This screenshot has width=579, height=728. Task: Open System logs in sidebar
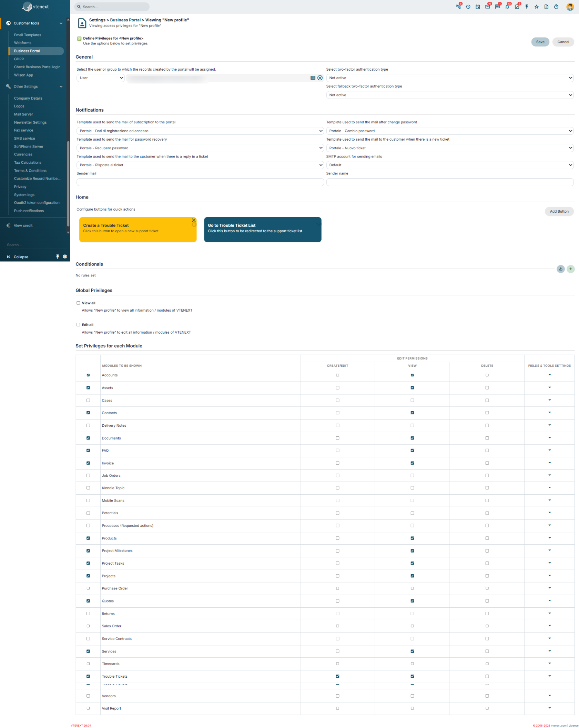(x=24, y=195)
